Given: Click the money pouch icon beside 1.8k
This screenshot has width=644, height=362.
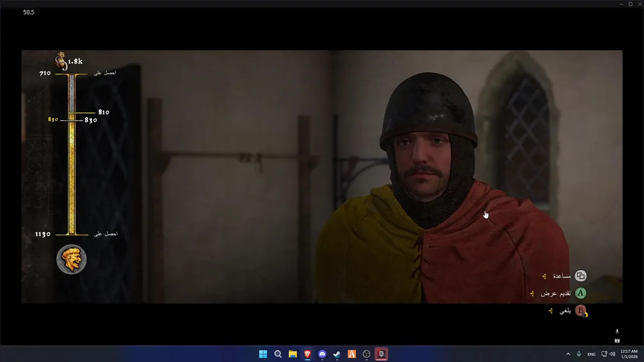Looking at the screenshot, I should click(x=60, y=61).
